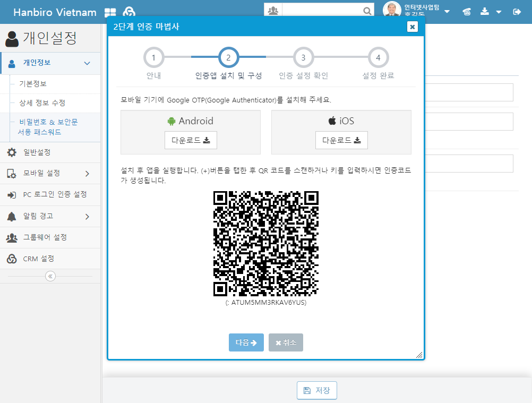Download Google OTP for iOS
Image resolution: width=532 pixels, height=403 pixels.
click(341, 140)
